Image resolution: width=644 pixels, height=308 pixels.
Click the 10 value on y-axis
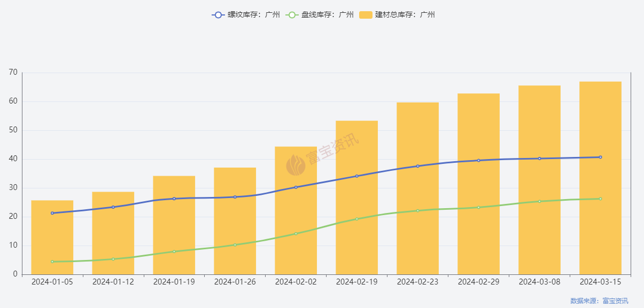pos(13,246)
